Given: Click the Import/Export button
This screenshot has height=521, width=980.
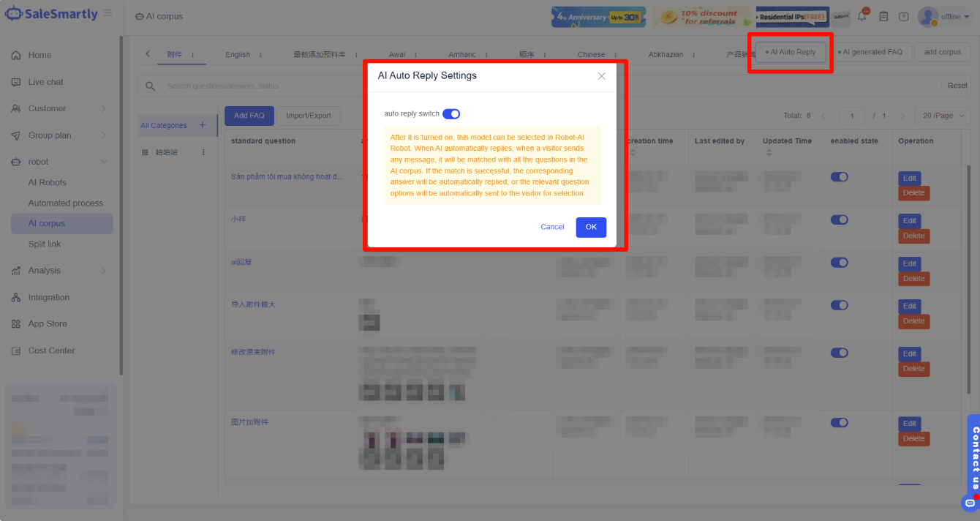Looking at the screenshot, I should click(x=309, y=116).
